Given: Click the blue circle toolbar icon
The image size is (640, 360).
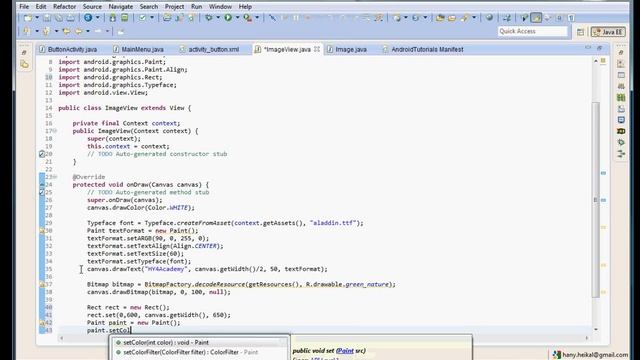Looking at the screenshot, I should [x=88, y=18].
